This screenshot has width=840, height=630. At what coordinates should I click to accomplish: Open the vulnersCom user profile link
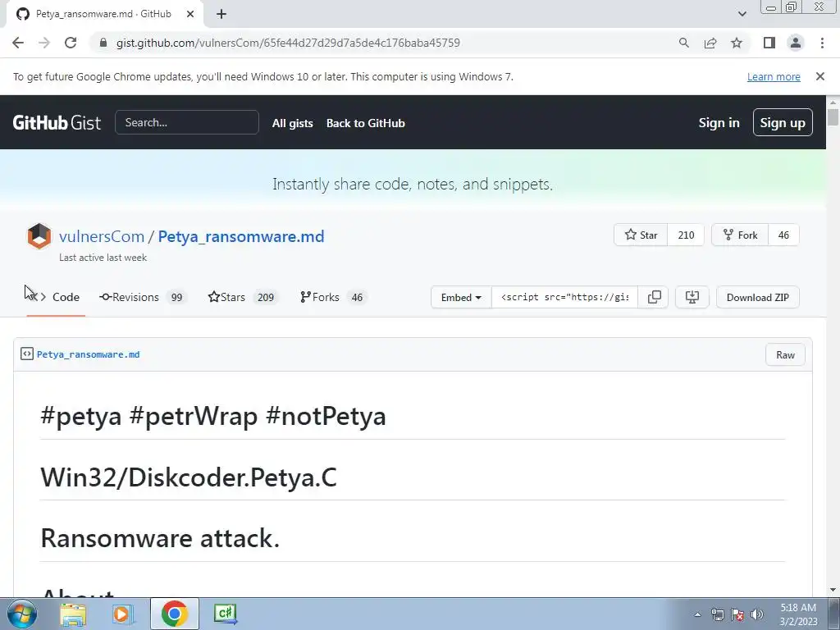[102, 236]
